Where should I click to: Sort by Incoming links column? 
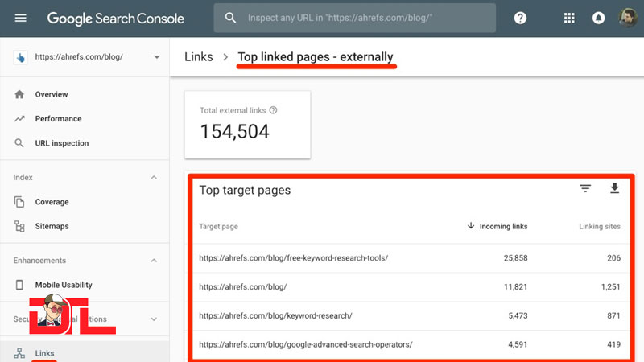pyautogui.click(x=502, y=227)
